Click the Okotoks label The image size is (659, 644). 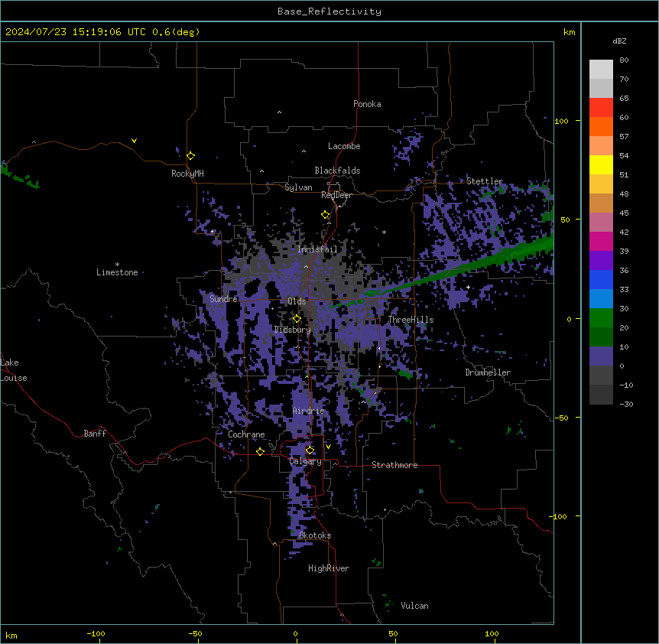coord(315,535)
